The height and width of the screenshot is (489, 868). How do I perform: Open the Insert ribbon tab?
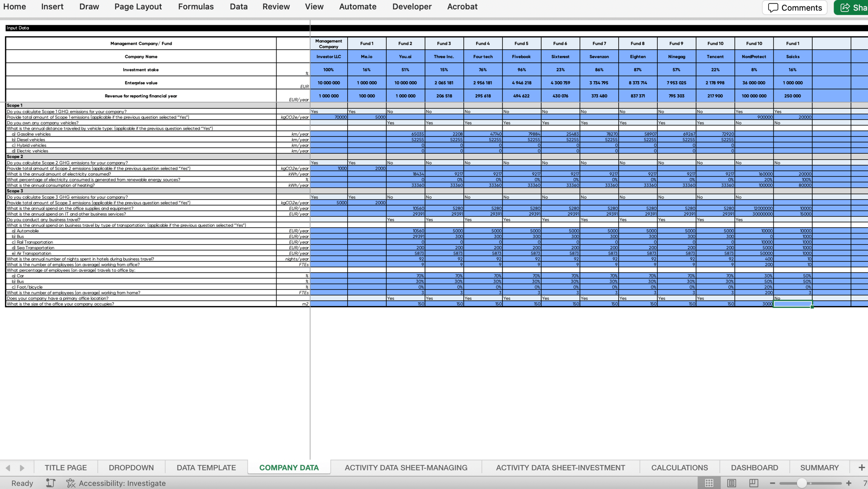tap(52, 7)
